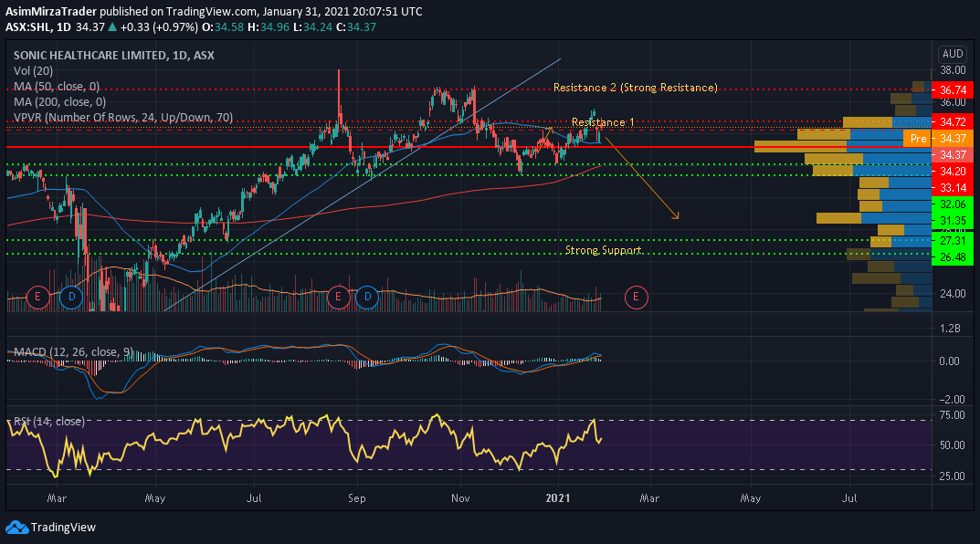Viewport: 980px width, 544px height.
Task: Open the earnings marker left of March 2020
Action: (38, 298)
